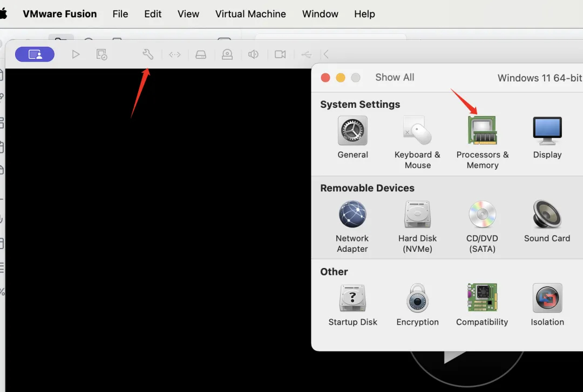Open CD/DVD (SATA) settings
The height and width of the screenshot is (392, 583).
pyautogui.click(x=482, y=226)
